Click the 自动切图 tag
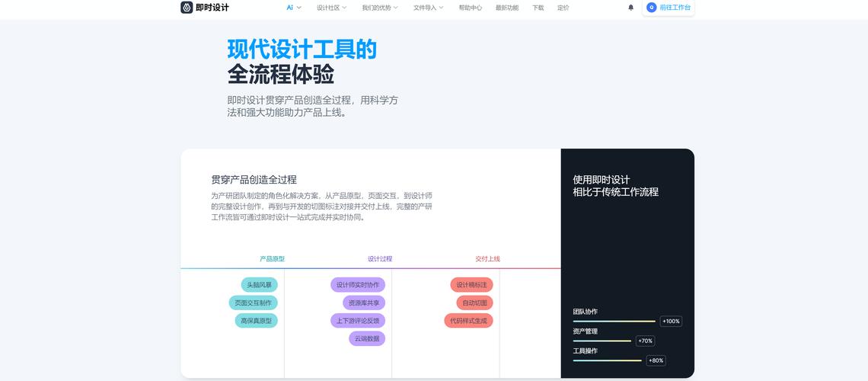This screenshot has width=868, height=381. pyautogui.click(x=474, y=303)
